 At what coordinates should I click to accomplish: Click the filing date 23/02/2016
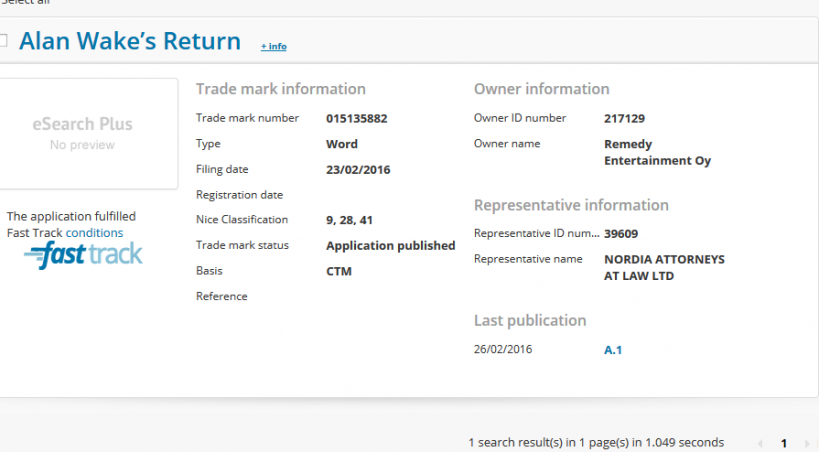coord(358,169)
